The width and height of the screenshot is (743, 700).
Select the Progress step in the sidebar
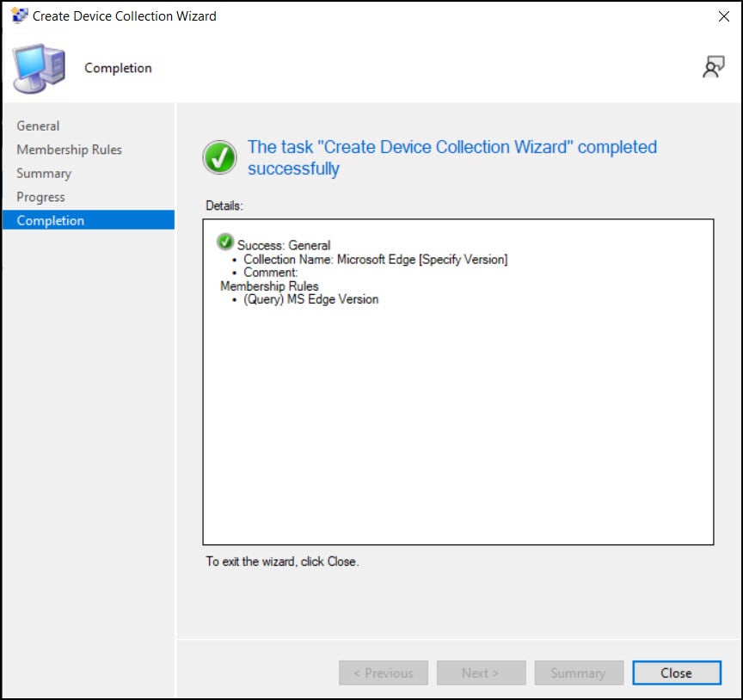[40, 197]
